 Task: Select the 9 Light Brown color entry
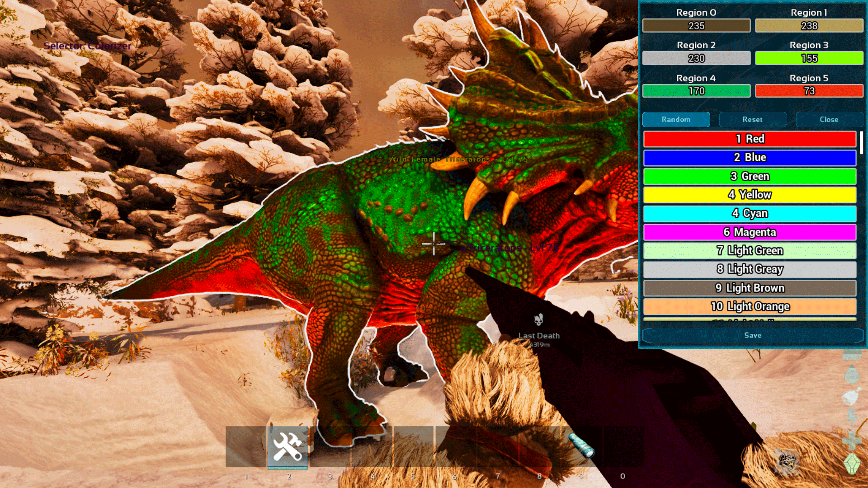click(750, 288)
